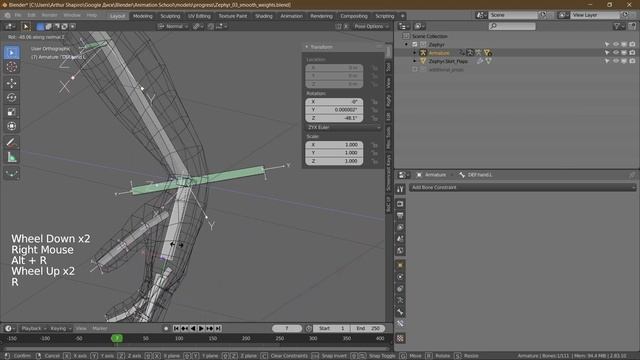
Task: Select the Measure tool
Action: (x=11, y=157)
